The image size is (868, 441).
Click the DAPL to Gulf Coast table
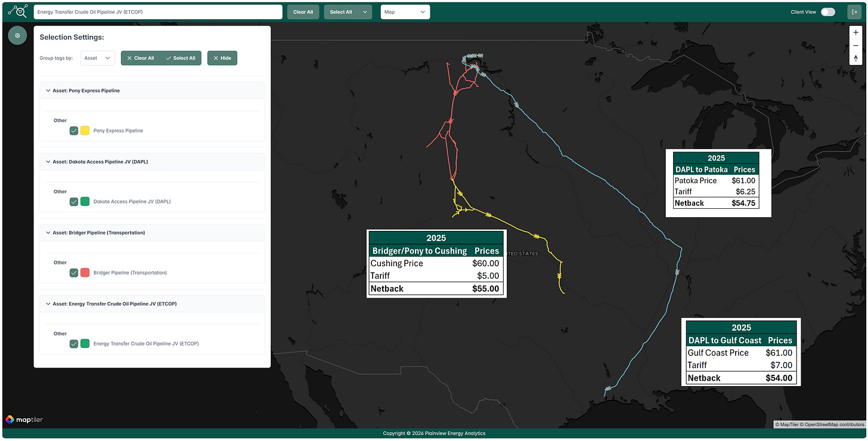click(741, 352)
